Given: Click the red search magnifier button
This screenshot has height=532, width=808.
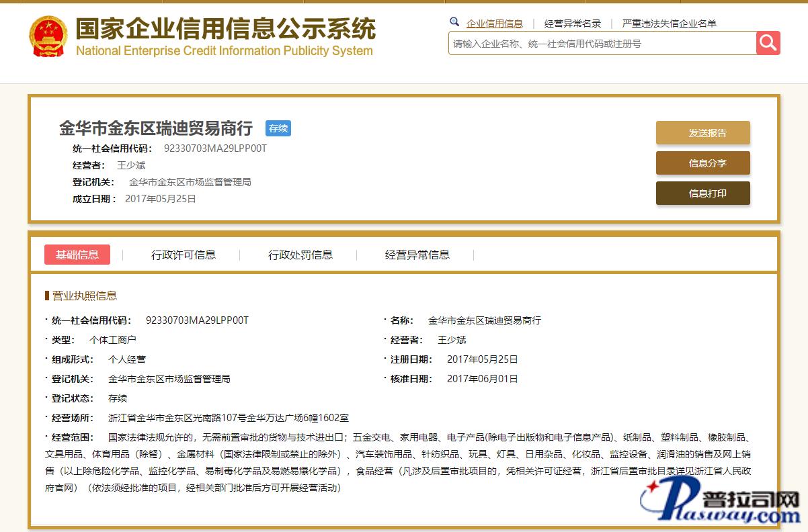Looking at the screenshot, I should click(x=768, y=43).
